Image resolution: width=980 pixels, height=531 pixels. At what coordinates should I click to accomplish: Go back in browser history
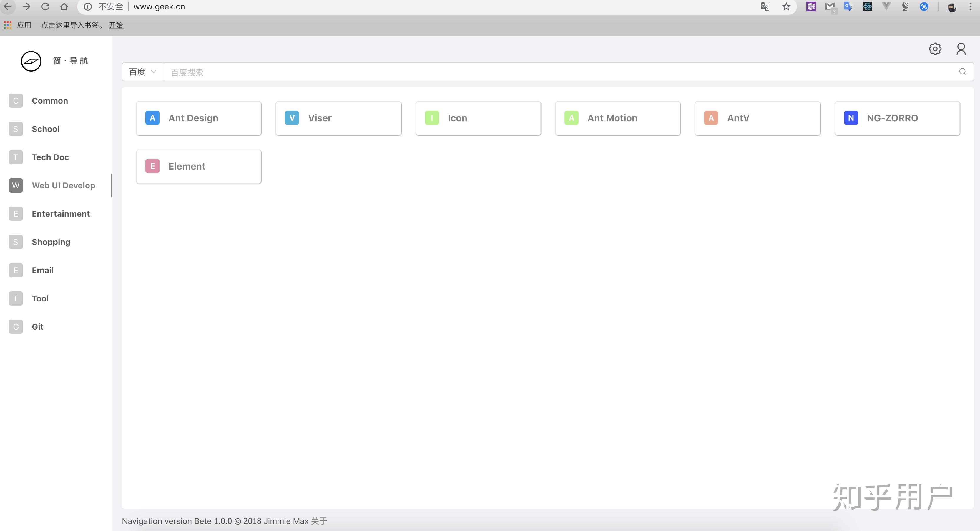click(8, 6)
